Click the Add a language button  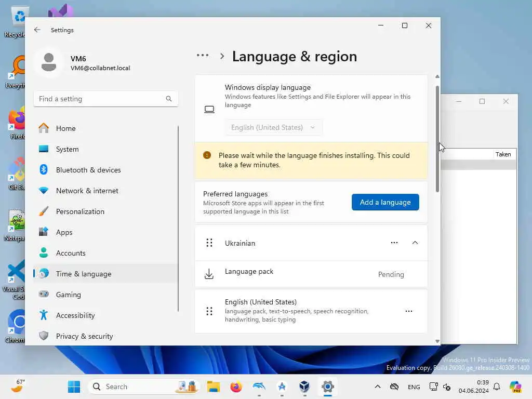pos(385,202)
